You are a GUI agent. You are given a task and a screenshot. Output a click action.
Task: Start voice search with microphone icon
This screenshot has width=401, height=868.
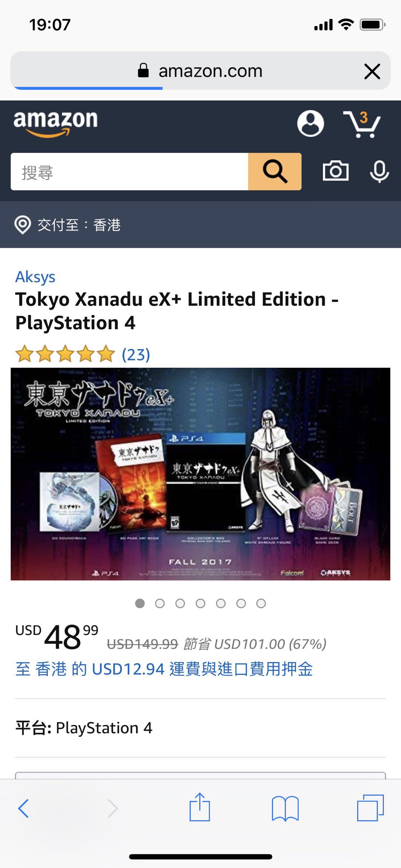379,171
